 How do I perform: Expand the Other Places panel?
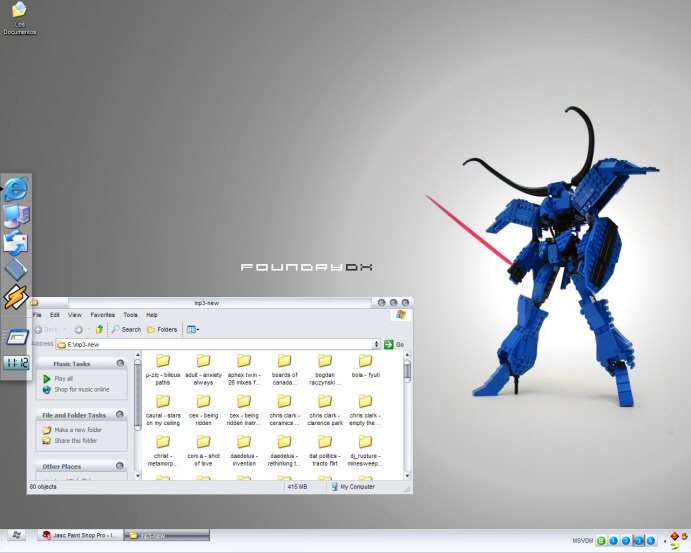(120, 466)
